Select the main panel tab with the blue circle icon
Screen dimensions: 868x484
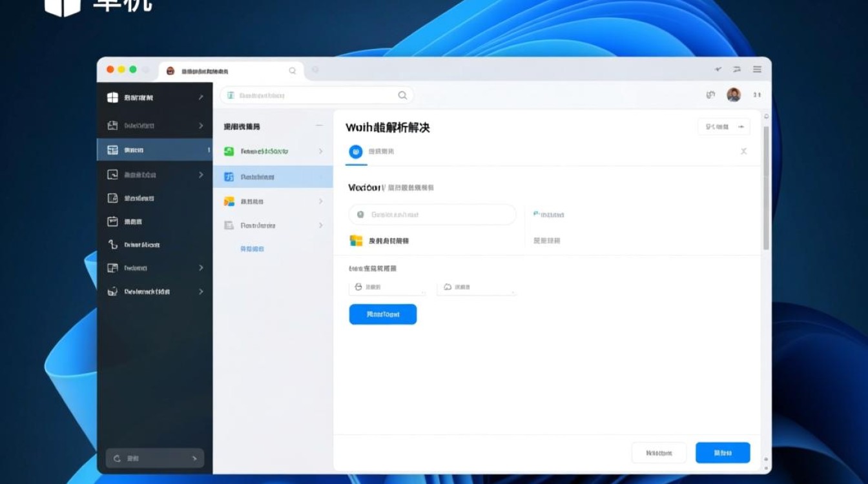point(371,152)
